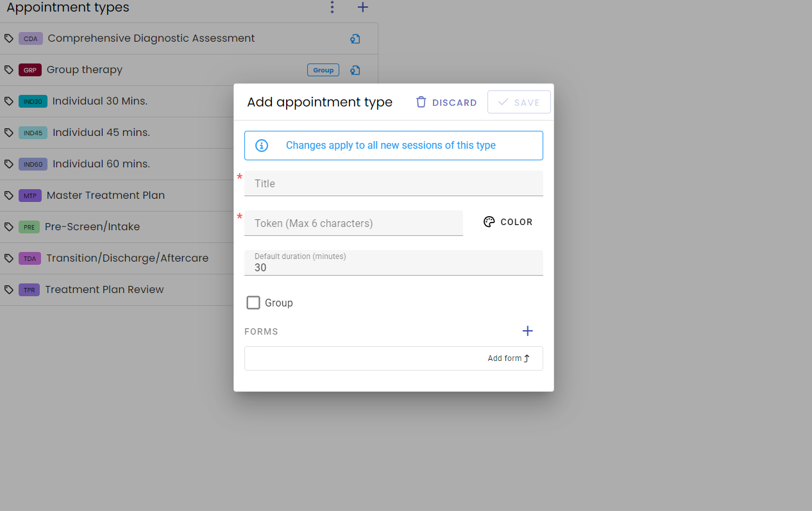Click the form icon on Group therapy row
This screenshot has width=812, height=511.
point(355,70)
